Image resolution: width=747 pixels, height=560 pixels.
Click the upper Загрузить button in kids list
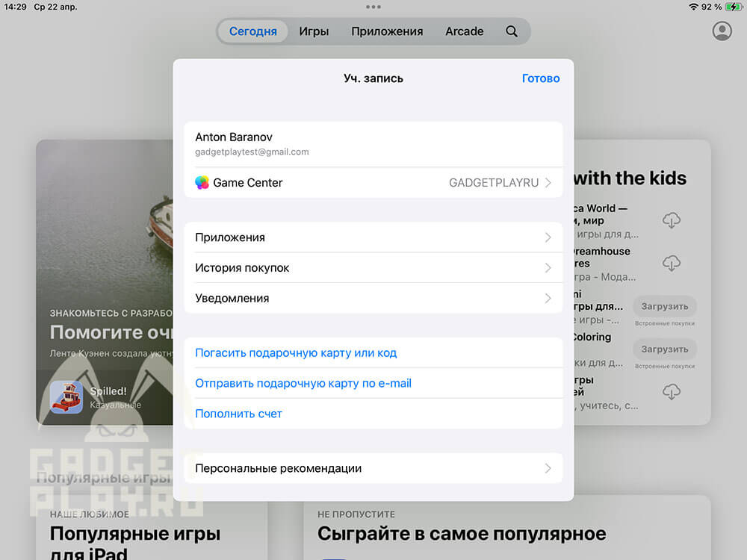pyautogui.click(x=665, y=306)
